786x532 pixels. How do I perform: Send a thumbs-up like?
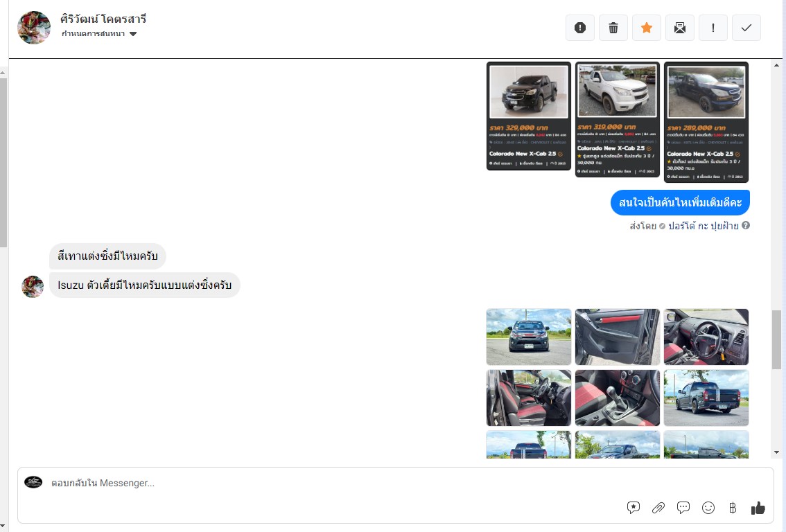[758, 508]
